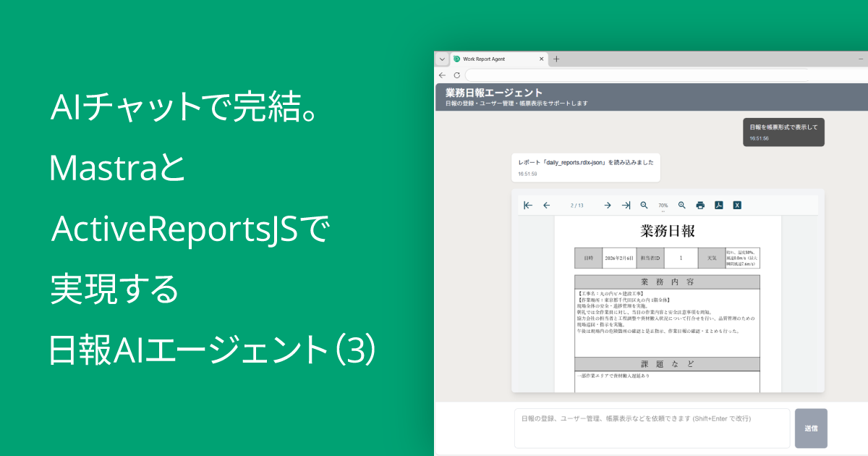Open a new browser tab
Image resolution: width=868 pixels, height=456 pixels.
click(x=556, y=59)
